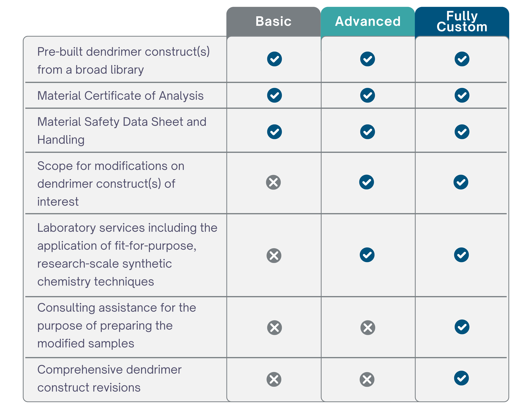This screenshot has height=409, width=532.
Task: Click the Fully Custom checkmark for Material Safety Data Sheet
Action: tap(462, 132)
